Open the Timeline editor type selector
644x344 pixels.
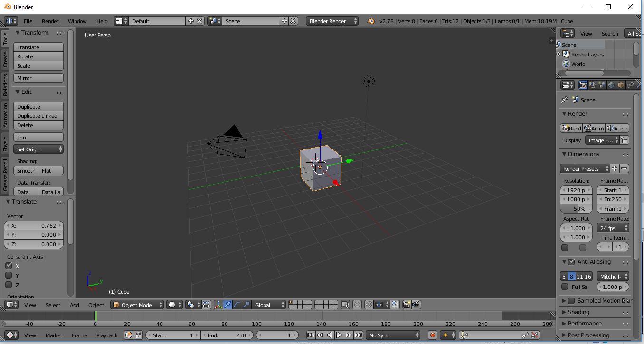(11, 335)
